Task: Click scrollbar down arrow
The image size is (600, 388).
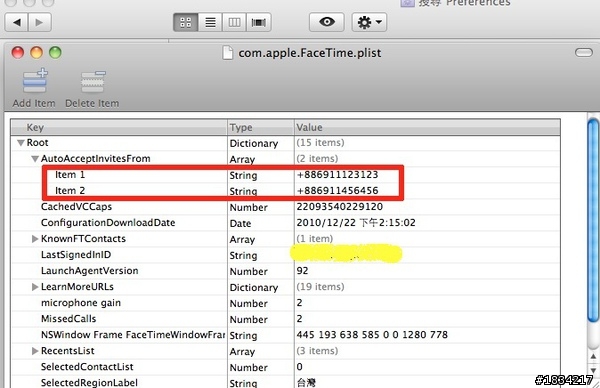Action: pos(593,371)
